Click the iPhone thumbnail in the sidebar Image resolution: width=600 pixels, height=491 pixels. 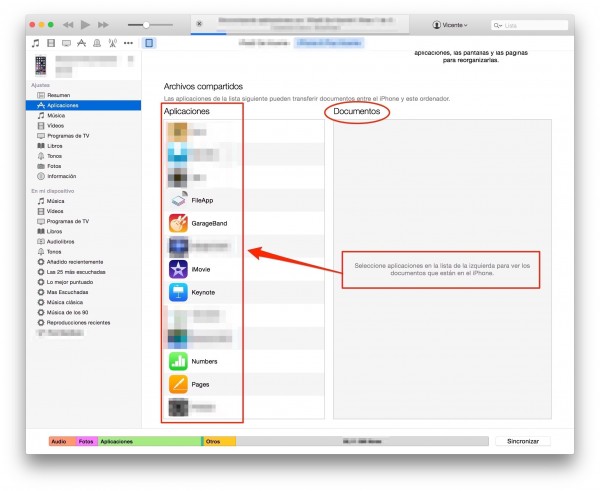[41, 65]
